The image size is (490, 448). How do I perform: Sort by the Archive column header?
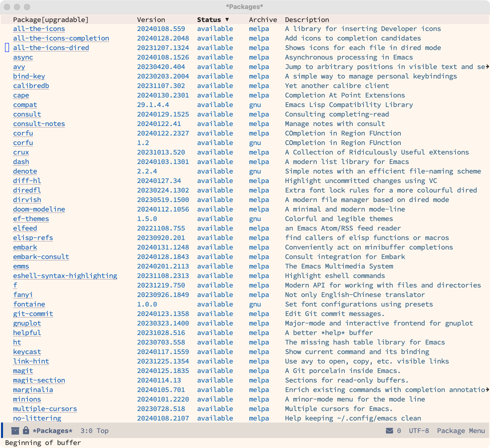coord(263,19)
